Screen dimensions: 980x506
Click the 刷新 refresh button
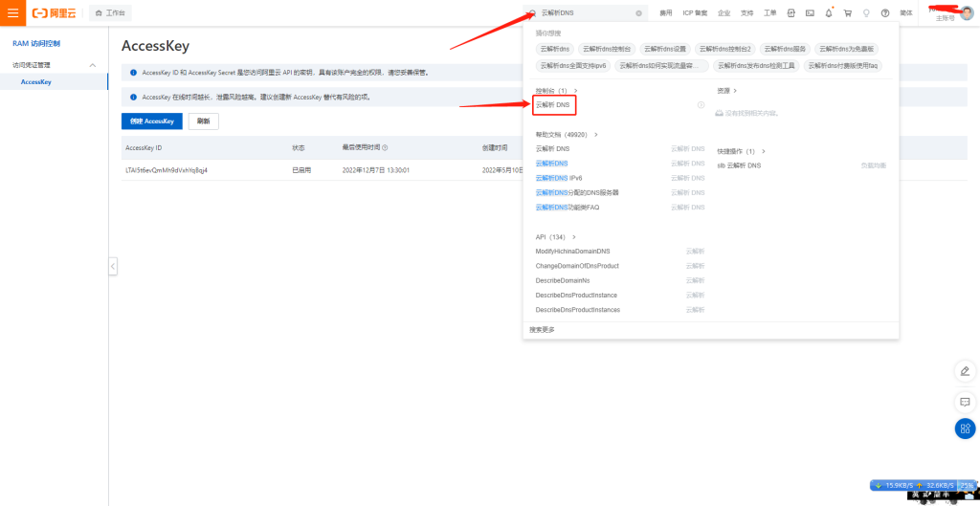tap(204, 121)
